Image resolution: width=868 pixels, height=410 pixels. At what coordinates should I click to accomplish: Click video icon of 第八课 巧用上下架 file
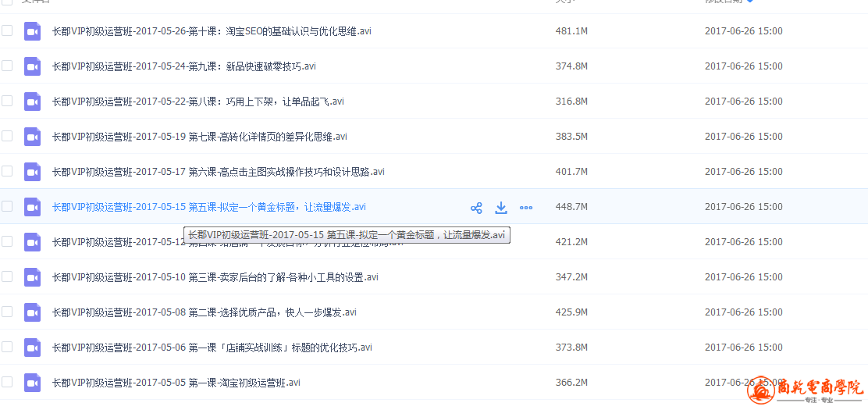(33, 102)
